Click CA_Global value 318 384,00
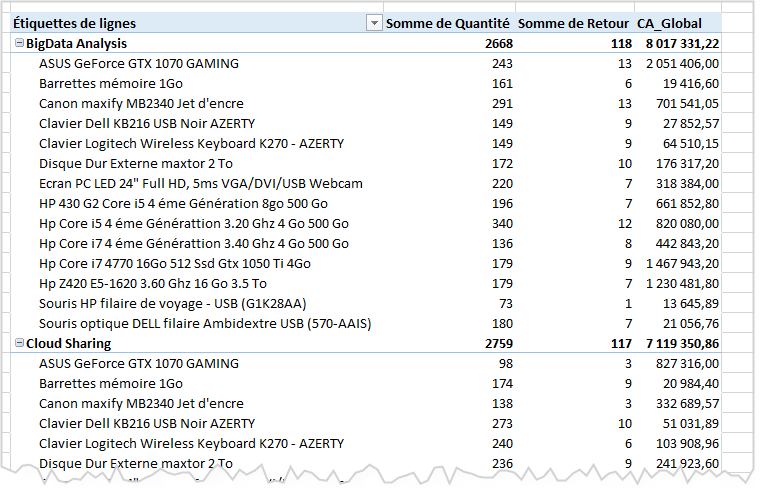This screenshot has width=770, height=500. pos(688,184)
